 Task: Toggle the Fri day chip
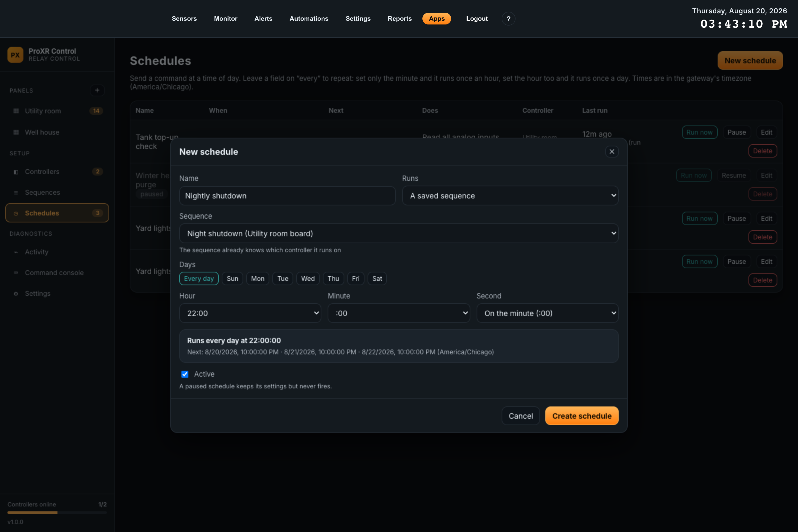coord(356,279)
